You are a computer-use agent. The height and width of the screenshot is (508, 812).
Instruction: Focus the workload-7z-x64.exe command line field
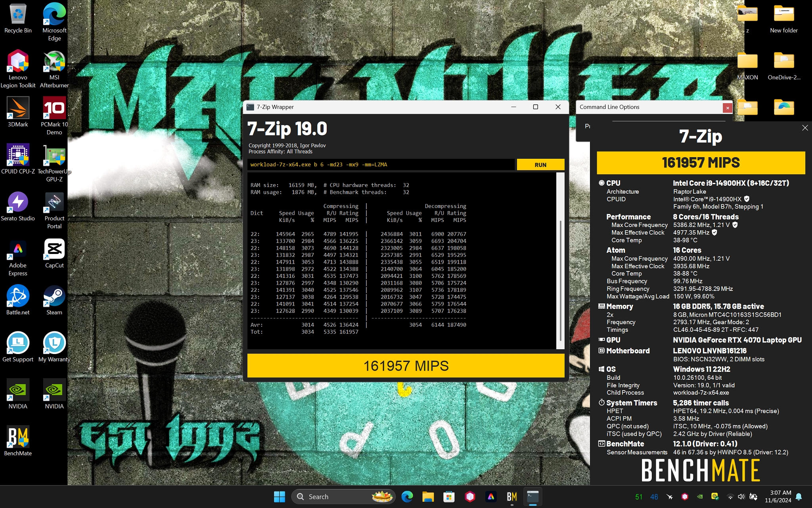(x=381, y=165)
